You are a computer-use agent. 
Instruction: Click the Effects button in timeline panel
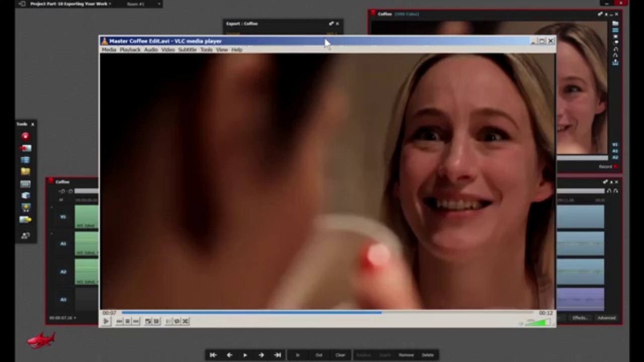580,318
